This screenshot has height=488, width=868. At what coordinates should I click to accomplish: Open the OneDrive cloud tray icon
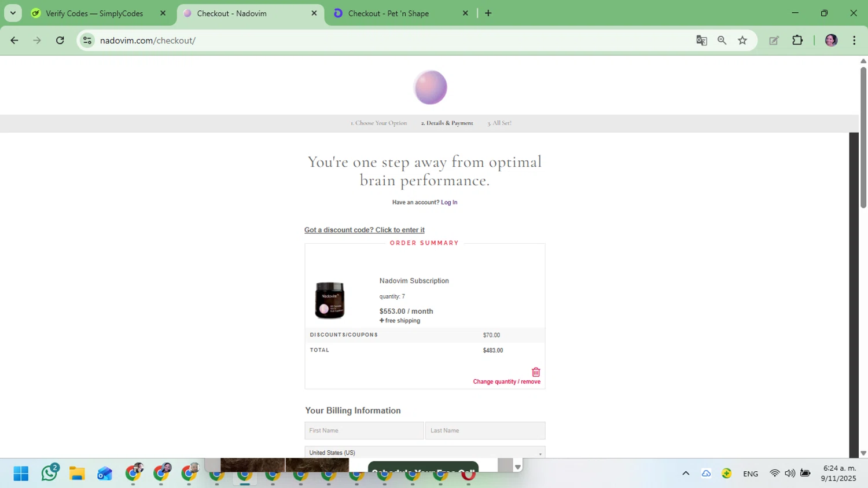coord(706,474)
